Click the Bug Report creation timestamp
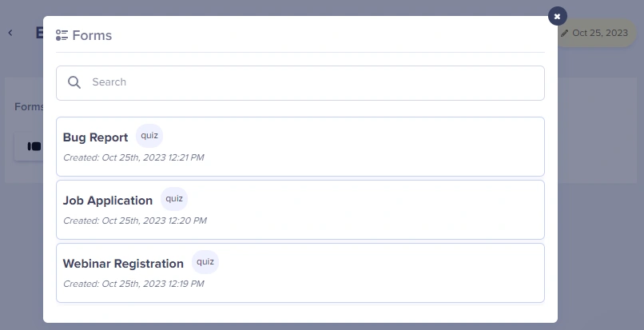 tap(133, 157)
